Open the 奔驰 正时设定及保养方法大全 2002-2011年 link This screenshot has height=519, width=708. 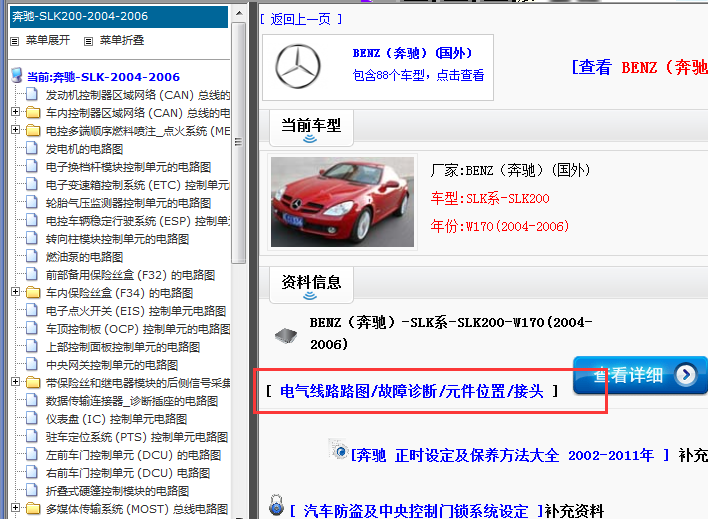[x=510, y=455]
